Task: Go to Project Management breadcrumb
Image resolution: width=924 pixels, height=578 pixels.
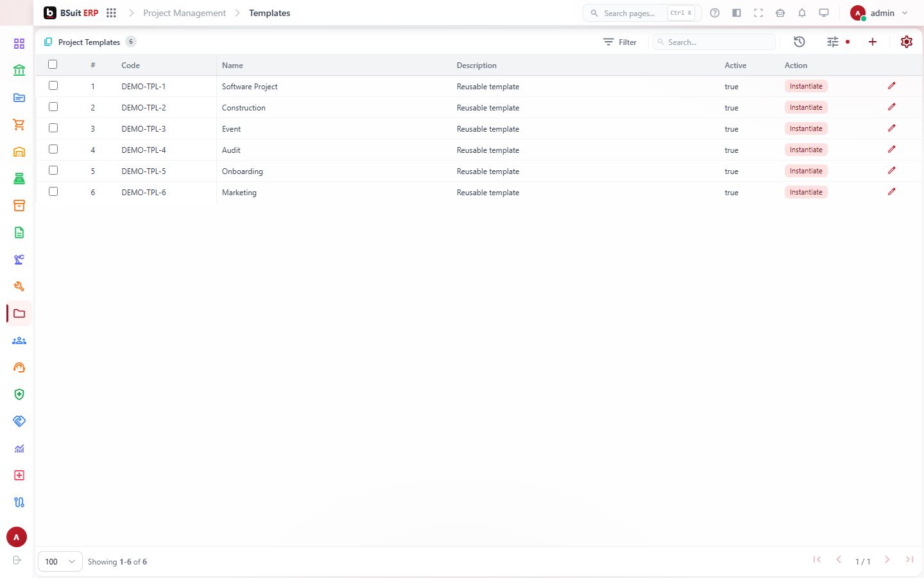Action: (x=185, y=13)
